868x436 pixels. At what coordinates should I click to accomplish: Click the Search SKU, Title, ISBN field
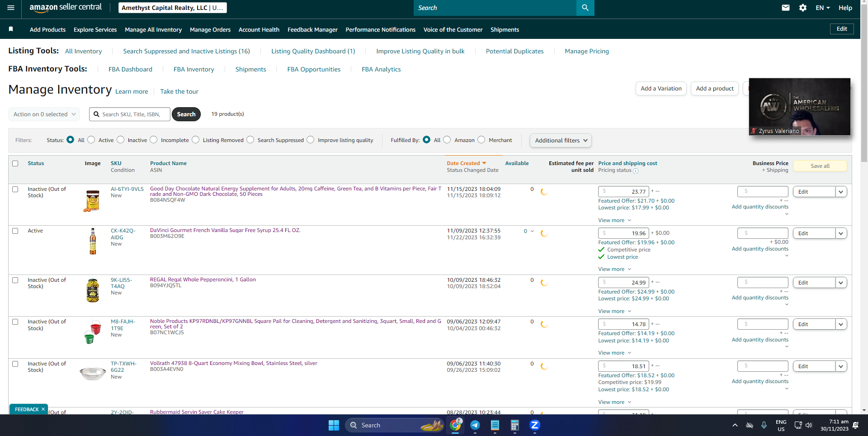(130, 114)
